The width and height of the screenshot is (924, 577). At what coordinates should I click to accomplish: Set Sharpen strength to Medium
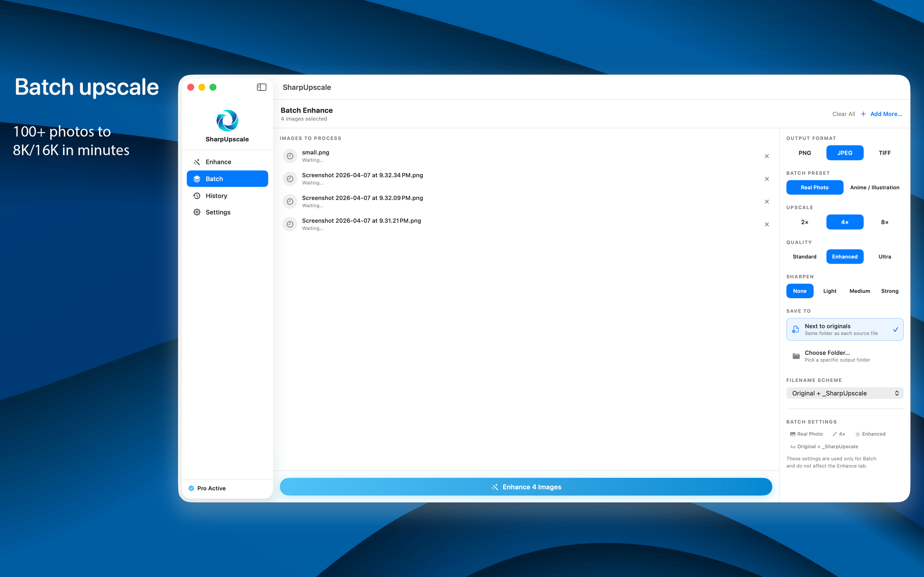click(x=860, y=291)
